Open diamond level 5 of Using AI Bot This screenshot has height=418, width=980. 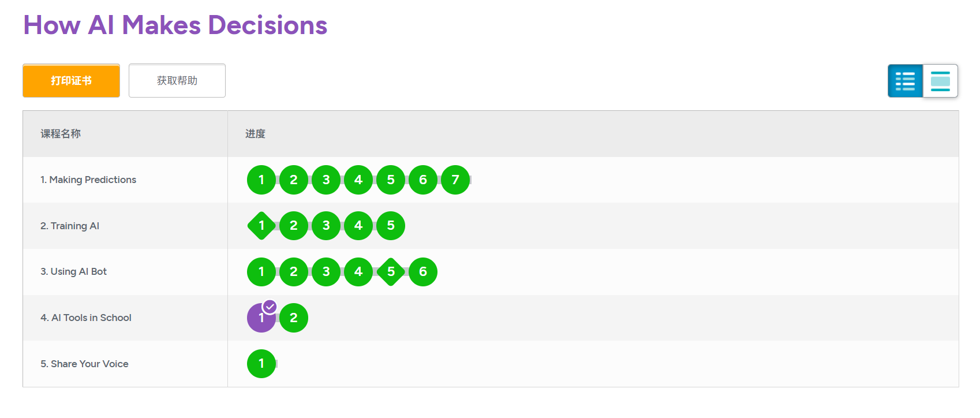point(391,272)
